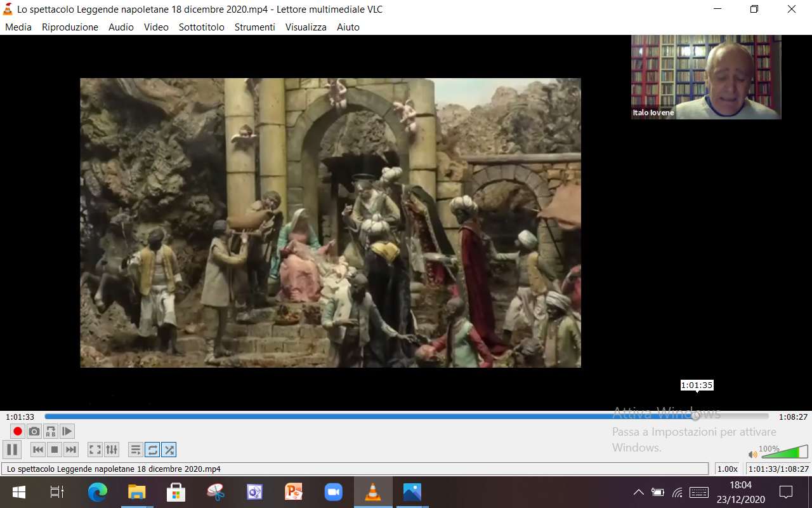Image resolution: width=812 pixels, height=508 pixels.
Task: Open the touch keyboard tray icon
Action: [x=699, y=492]
